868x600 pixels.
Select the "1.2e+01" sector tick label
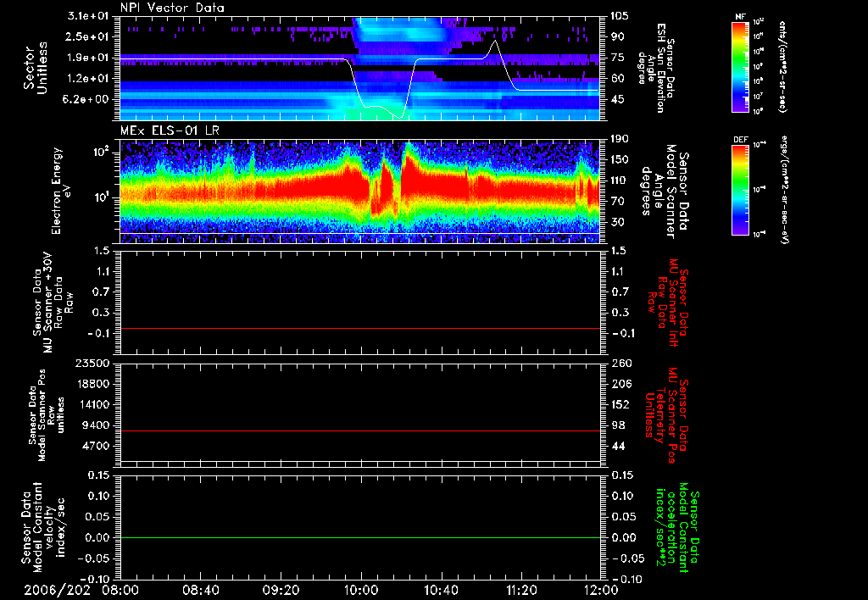[x=88, y=79]
